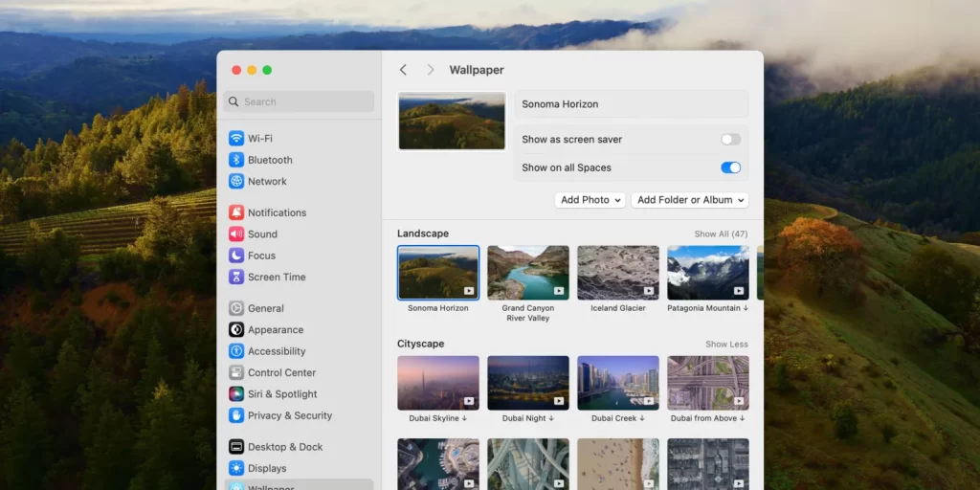Open Focus moon icon
The width and height of the screenshot is (980, 490).
[x=236, y=256]
